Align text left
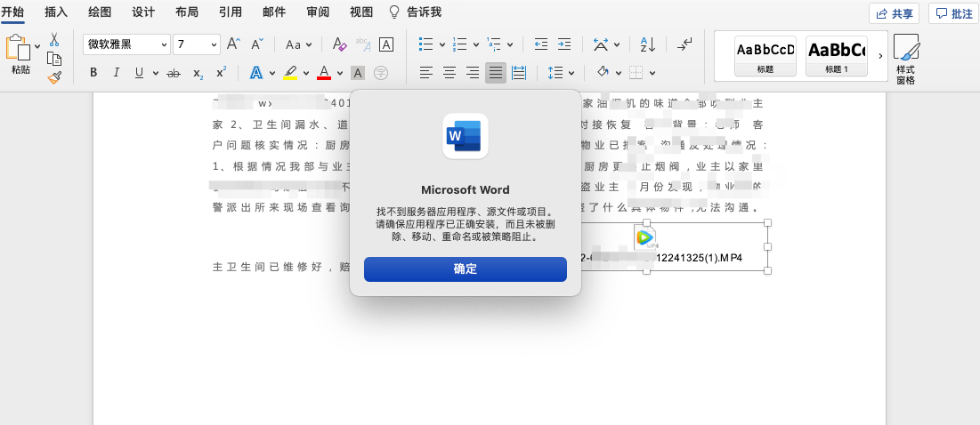 tap(426, 73)
